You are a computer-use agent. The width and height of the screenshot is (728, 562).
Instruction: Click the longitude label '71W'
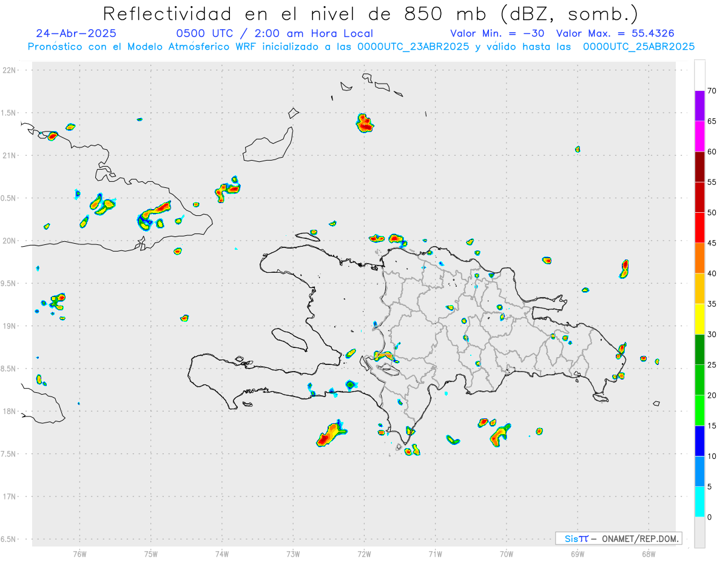click(435, 554)
